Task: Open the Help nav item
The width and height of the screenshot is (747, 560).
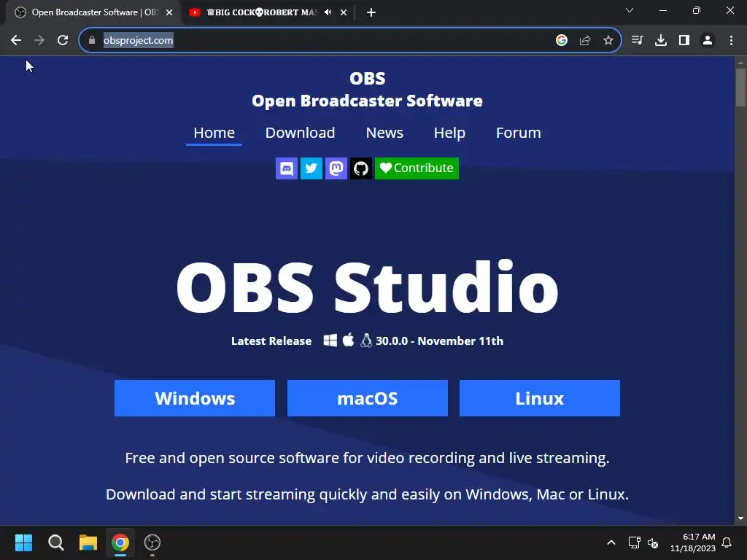Action: [449, 133]
